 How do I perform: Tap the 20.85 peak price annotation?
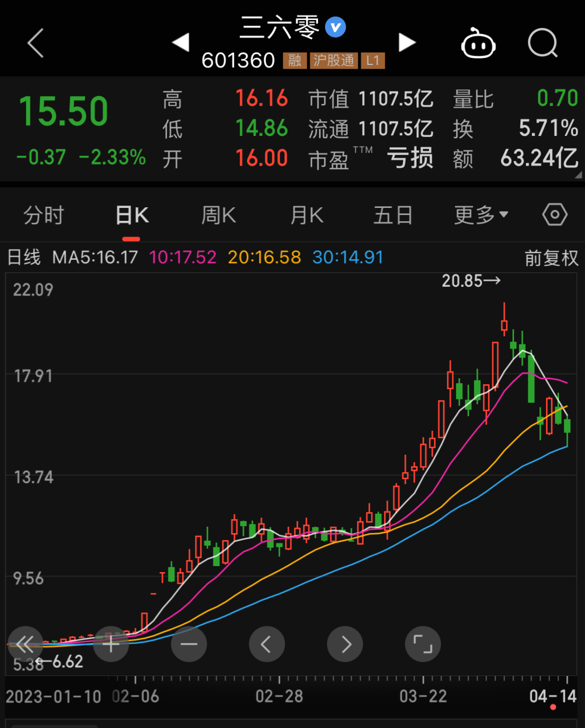(x=471, y=281)
